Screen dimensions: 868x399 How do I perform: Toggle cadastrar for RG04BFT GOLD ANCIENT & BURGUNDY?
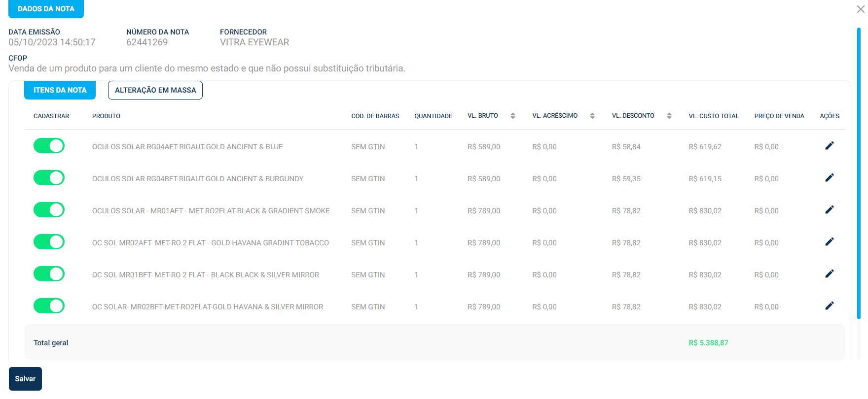[49, 178]
